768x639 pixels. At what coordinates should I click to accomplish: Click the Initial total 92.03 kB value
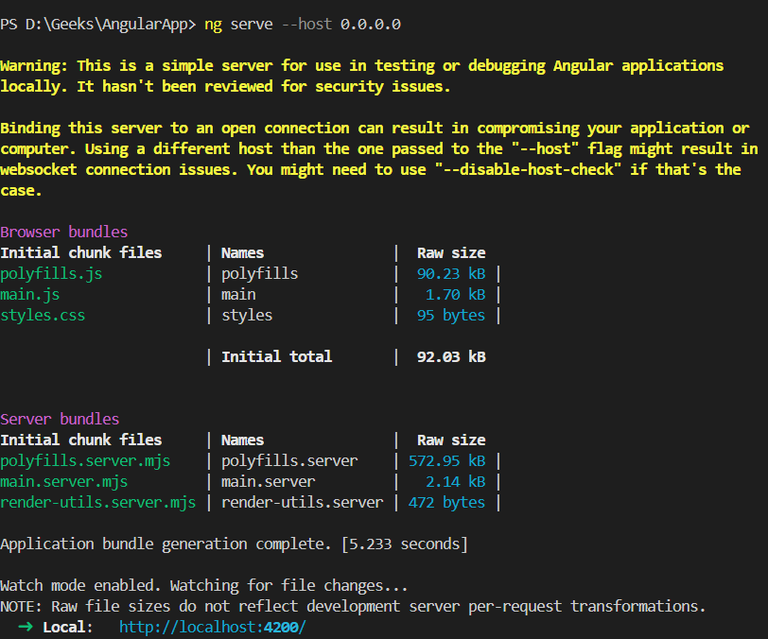tap(451, 357)
